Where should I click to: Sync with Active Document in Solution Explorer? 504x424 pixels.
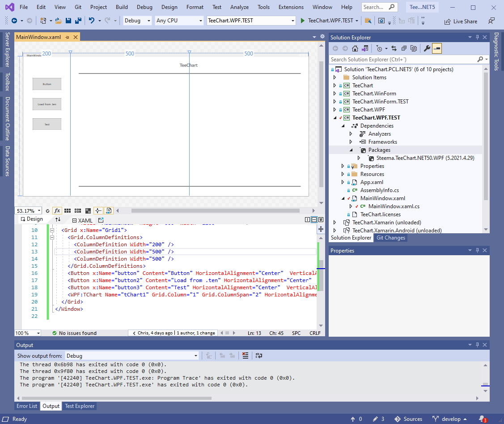(x=394, y=48)
